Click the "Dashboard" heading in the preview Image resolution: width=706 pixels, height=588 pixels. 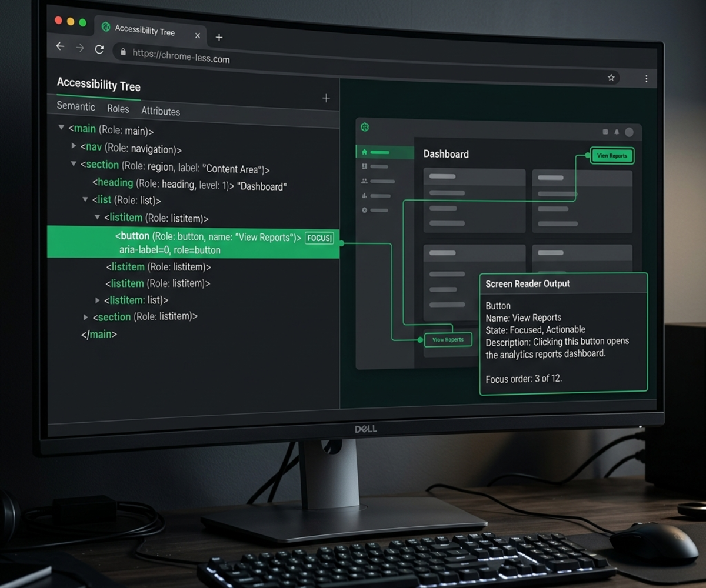[446, 154]
